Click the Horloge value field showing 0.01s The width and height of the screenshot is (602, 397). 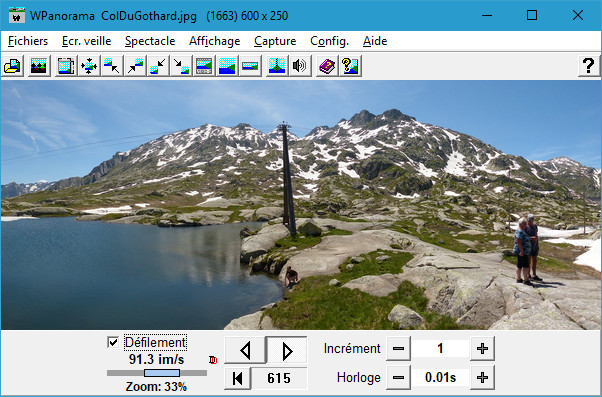[x=440, y=377]
